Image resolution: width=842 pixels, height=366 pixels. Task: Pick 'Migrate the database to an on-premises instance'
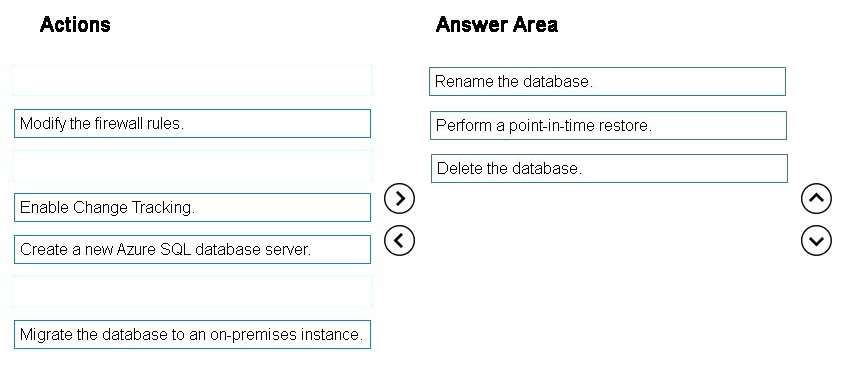[192, 334]
